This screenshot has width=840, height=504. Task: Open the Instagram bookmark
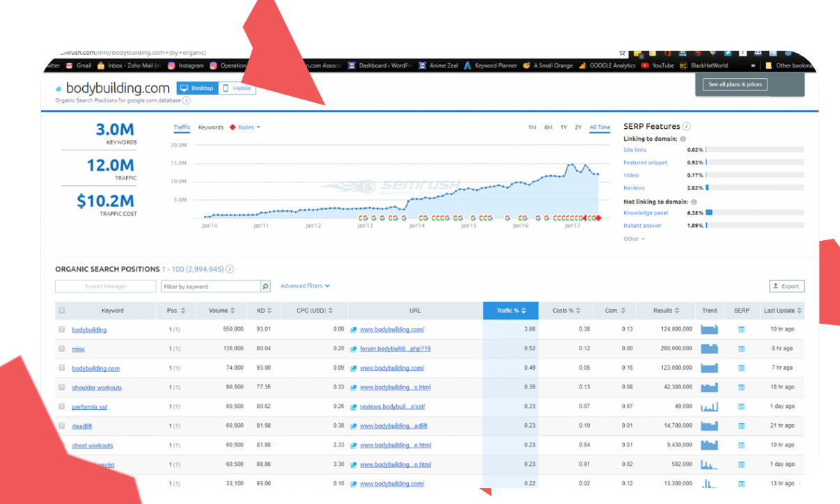point(186,65)
